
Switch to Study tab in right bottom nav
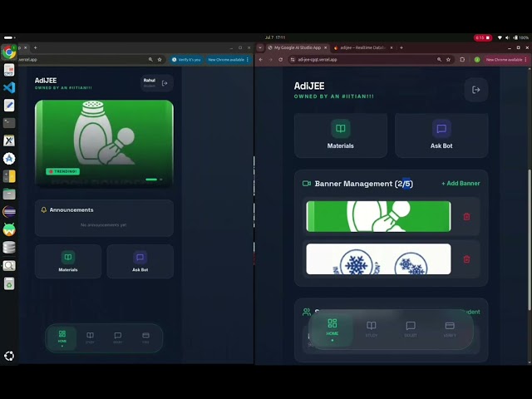(372, 329)
